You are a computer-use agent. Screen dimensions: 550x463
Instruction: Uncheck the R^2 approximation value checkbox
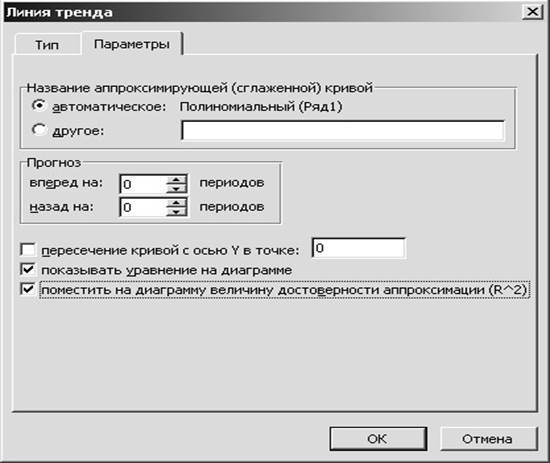[28, 290]
